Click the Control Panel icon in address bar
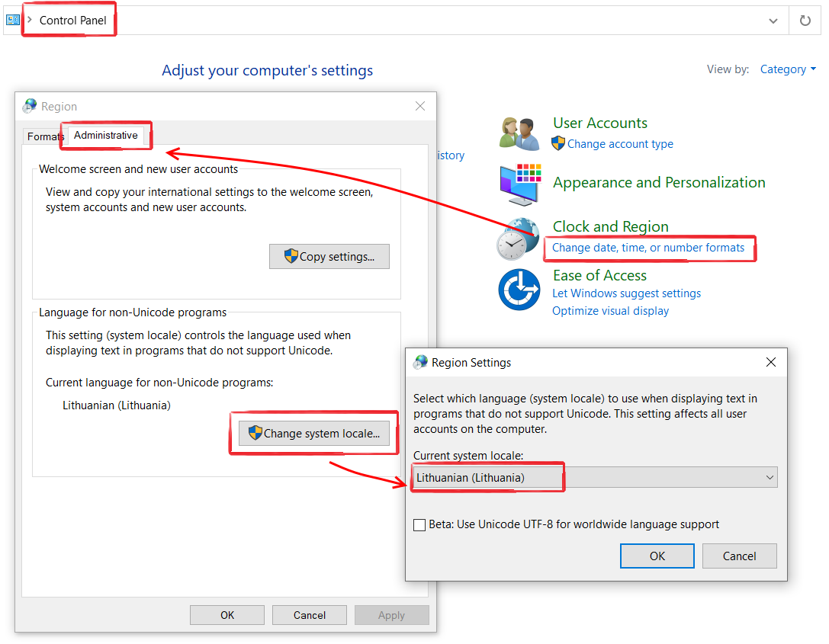Screen dimensions: 829x644 [13, 21]
